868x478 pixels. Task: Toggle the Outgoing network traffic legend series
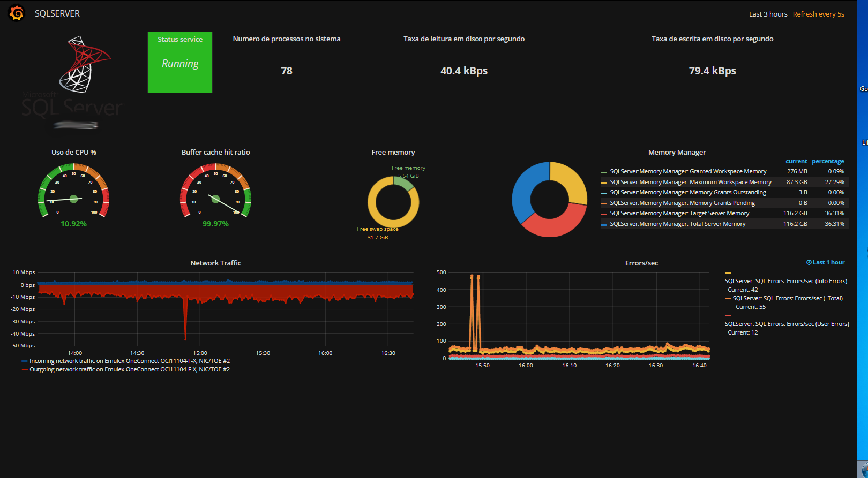(130, 370)
